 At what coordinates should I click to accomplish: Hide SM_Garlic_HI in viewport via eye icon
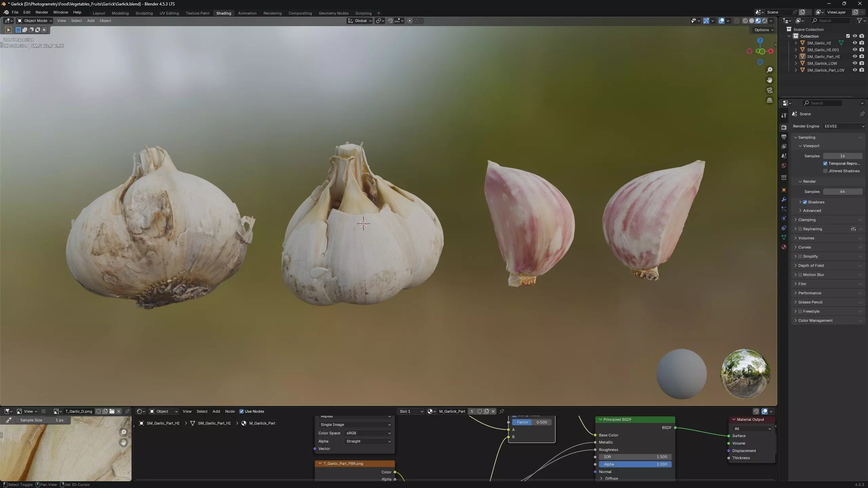(x=855, y=43)
